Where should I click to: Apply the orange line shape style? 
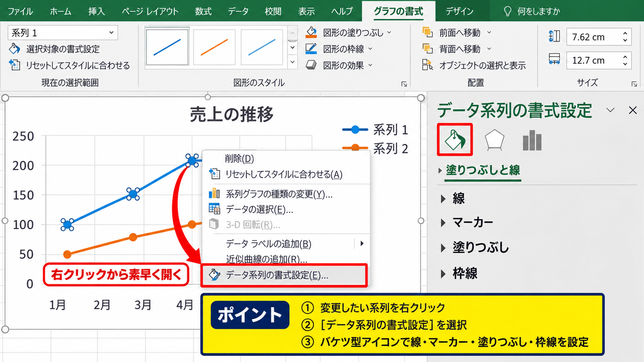point(214,47)
